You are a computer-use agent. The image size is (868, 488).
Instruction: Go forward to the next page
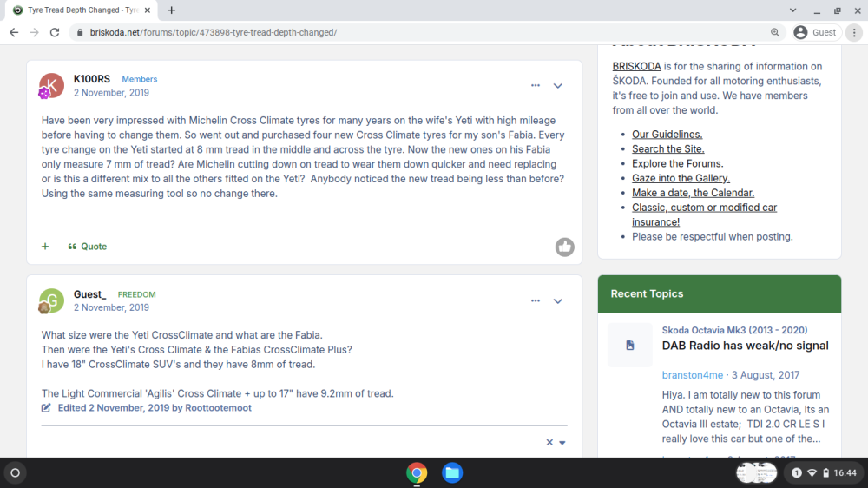(x=35, y=32)
